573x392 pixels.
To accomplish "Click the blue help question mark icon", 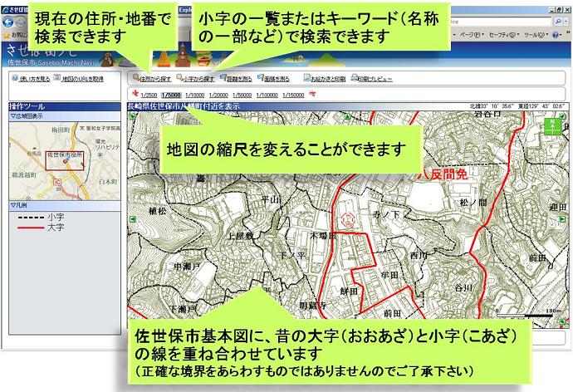I will tap(555, 35).
